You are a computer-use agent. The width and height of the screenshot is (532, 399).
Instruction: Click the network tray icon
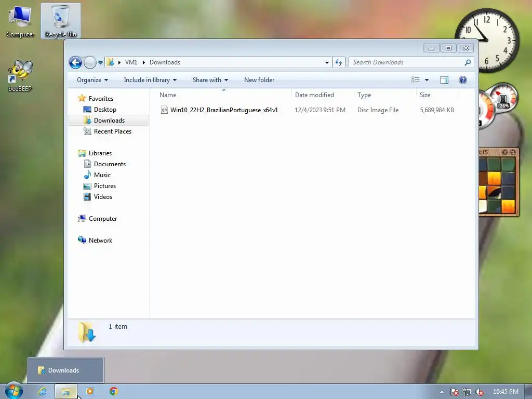tap(467, 392)
